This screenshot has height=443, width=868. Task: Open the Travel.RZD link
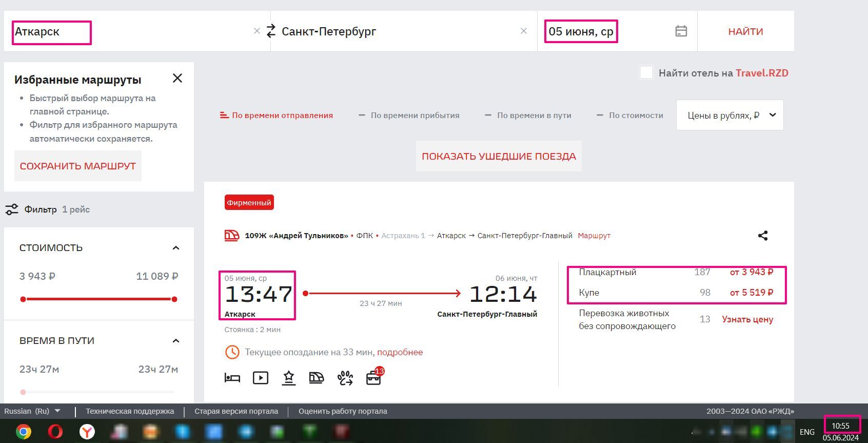pyautogui.click(x=762, y=73)
